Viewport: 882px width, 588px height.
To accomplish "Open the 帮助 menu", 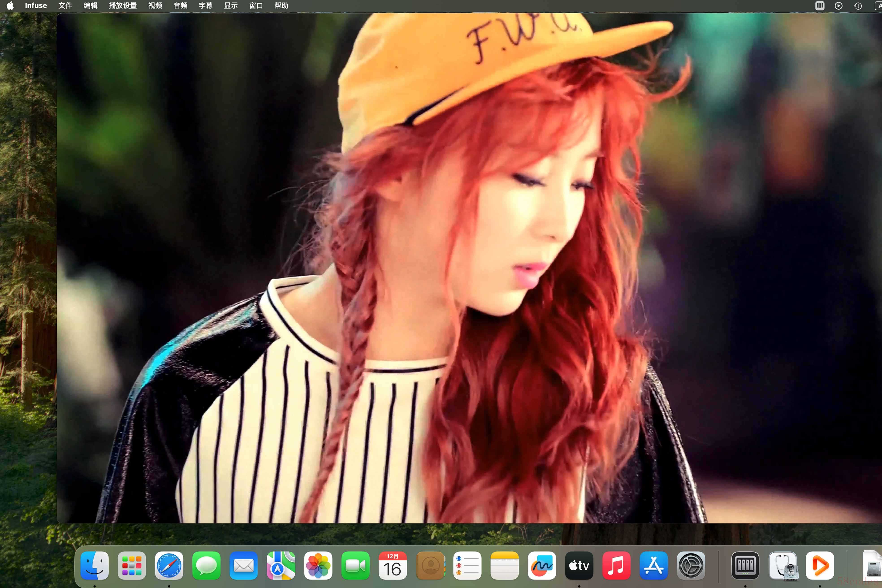I will tap(281, 6).
